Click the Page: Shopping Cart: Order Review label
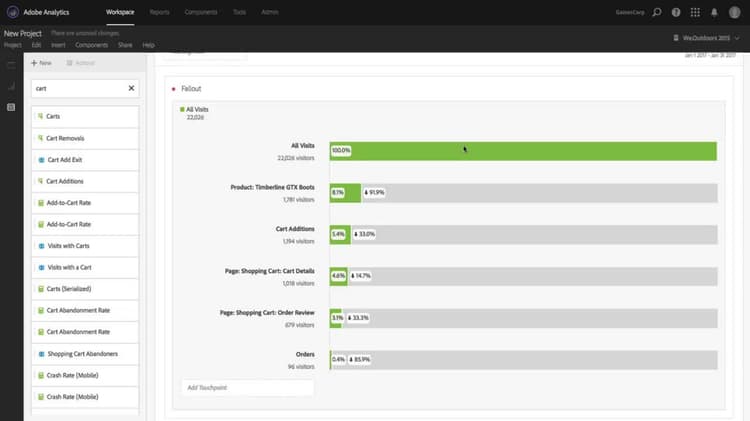Screen dimensions: 750x421 [x=267, y=312]
